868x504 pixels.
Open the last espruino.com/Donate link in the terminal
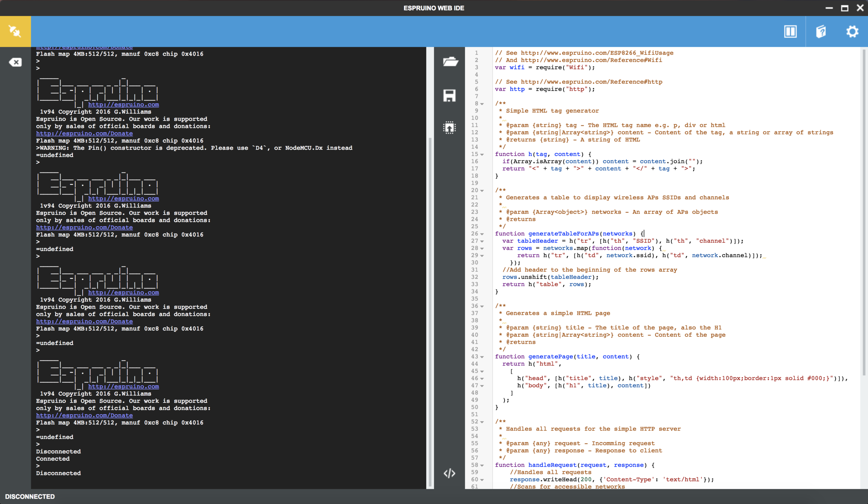pyautogui.click(x=84, y=415)
